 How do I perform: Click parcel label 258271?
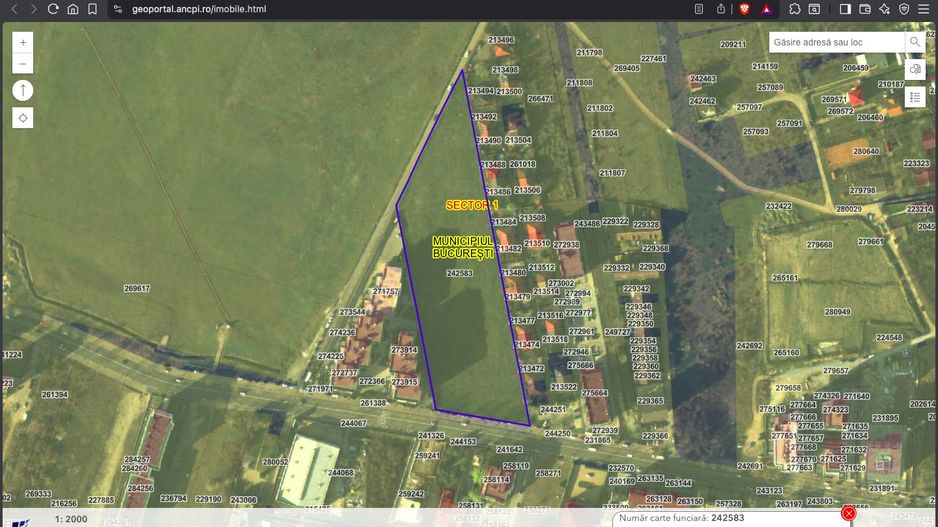548,473
